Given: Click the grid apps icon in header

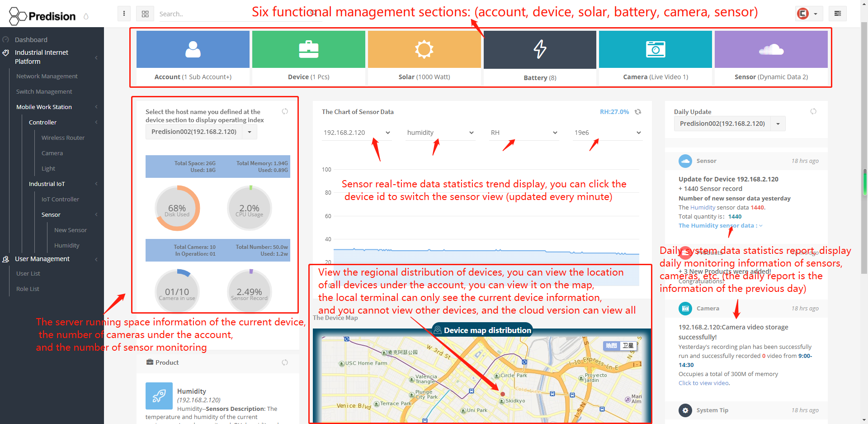Looking at the screenshot, I should tap(145, 14).
